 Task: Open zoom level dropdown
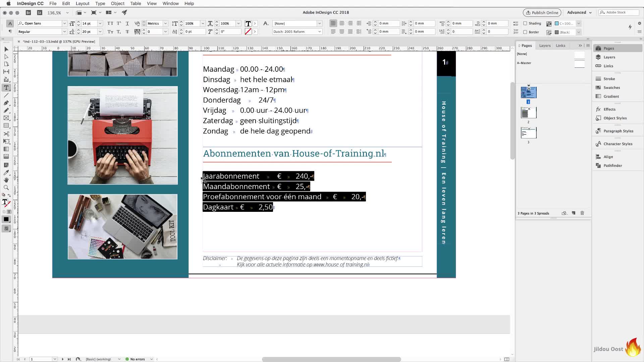[67, 13]
